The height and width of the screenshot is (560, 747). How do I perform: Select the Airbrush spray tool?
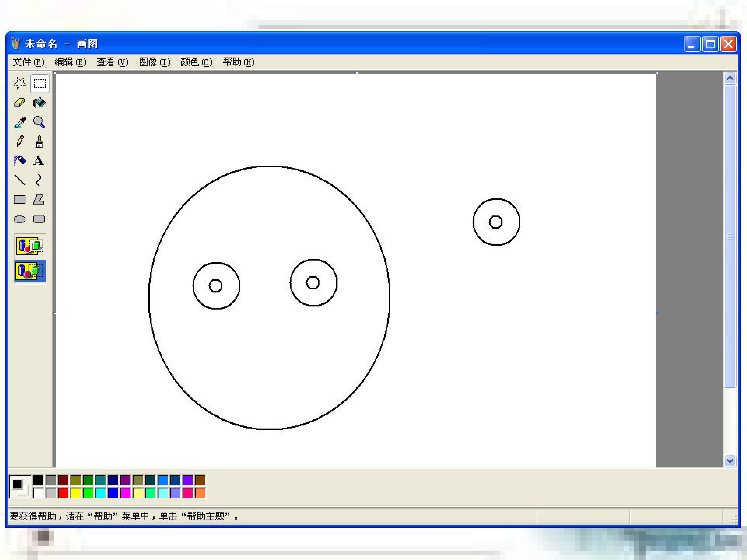(x=20, y=161)
